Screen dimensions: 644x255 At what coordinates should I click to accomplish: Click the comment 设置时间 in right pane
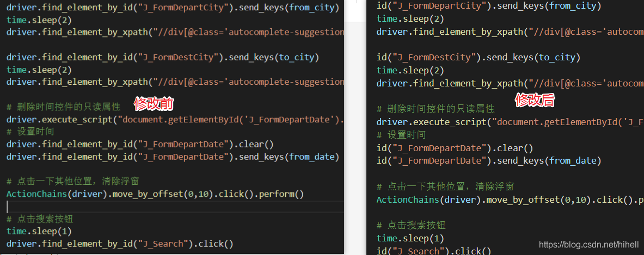pos(401,135)
